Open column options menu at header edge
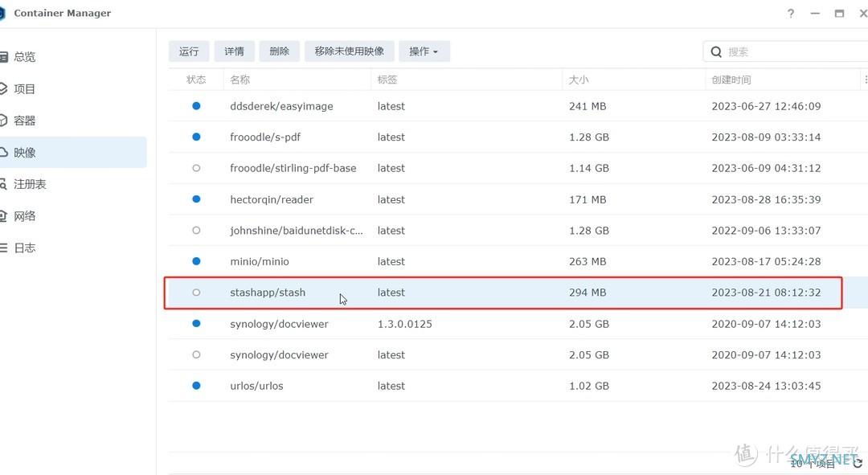The height and width of the screenshot is (475, 868). 866,80
